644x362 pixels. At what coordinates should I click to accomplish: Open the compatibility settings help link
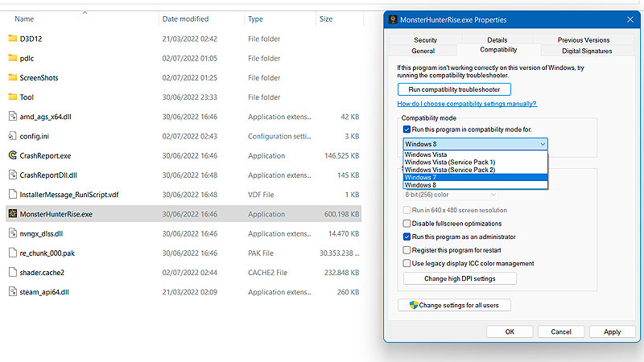point(466,104)
